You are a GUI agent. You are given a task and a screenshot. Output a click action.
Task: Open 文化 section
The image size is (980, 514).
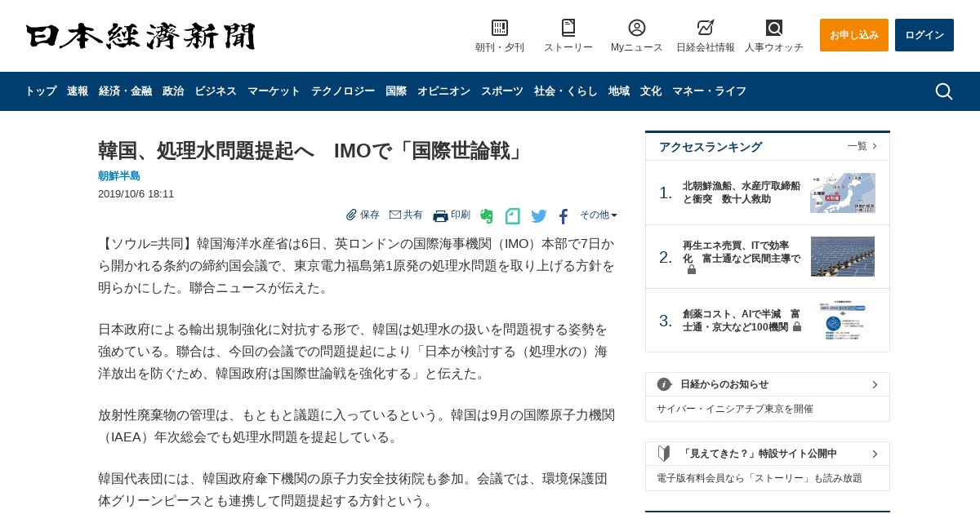click(651, 91)
